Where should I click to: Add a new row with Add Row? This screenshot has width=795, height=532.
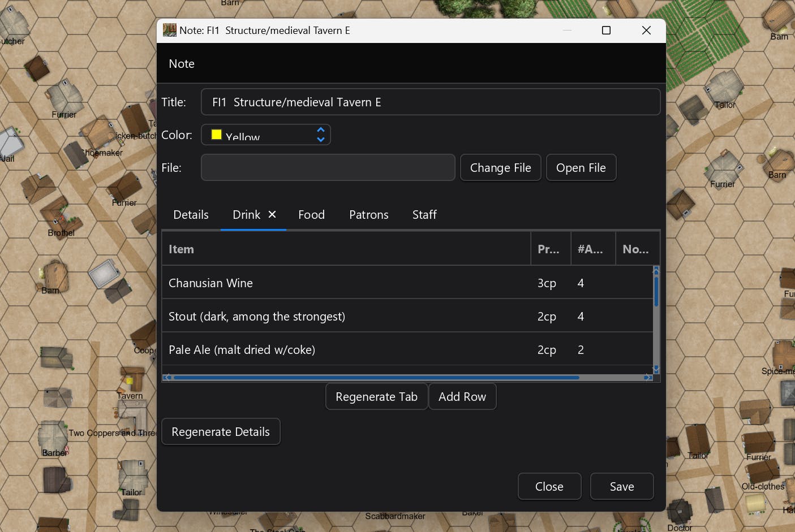click(462, 397)
